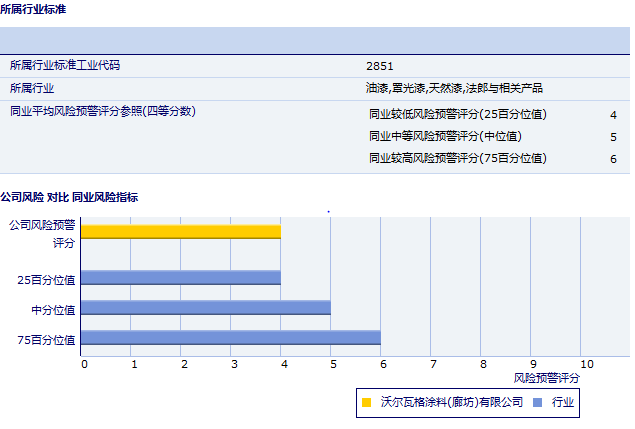635x429 pixels.
Task: Click the 沃尔瓦格涂料(廊坊)有限公司 legend label
Action: [x=452, y=402]
